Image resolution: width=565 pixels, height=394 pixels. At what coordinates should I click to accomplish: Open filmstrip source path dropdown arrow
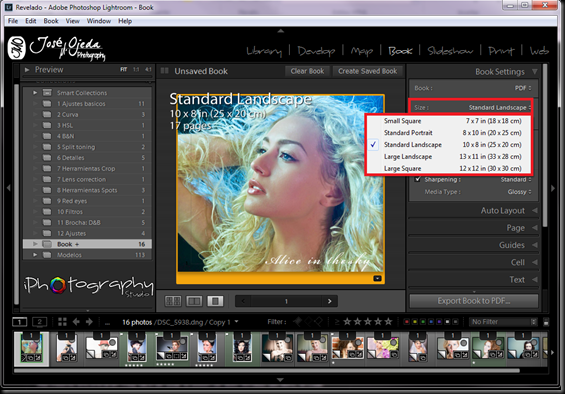tap(236, 321)
